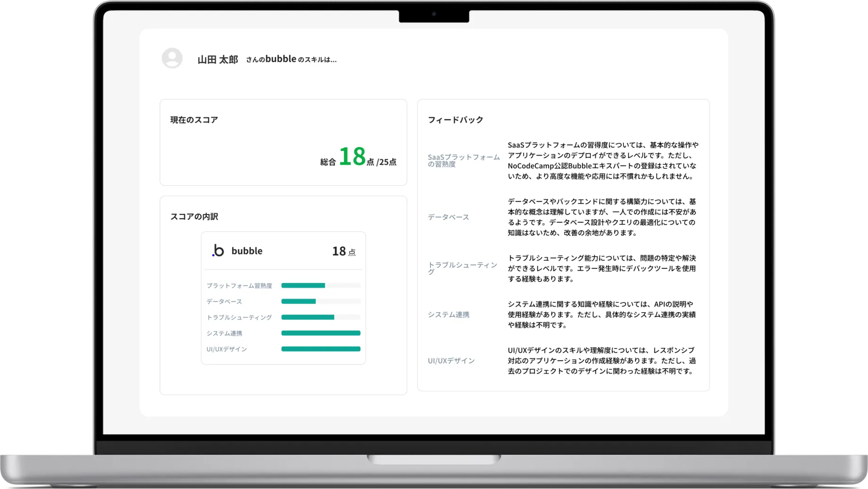Click the database feedback paragraph
The width and height of the screenshot is (868, 489).
602,217
